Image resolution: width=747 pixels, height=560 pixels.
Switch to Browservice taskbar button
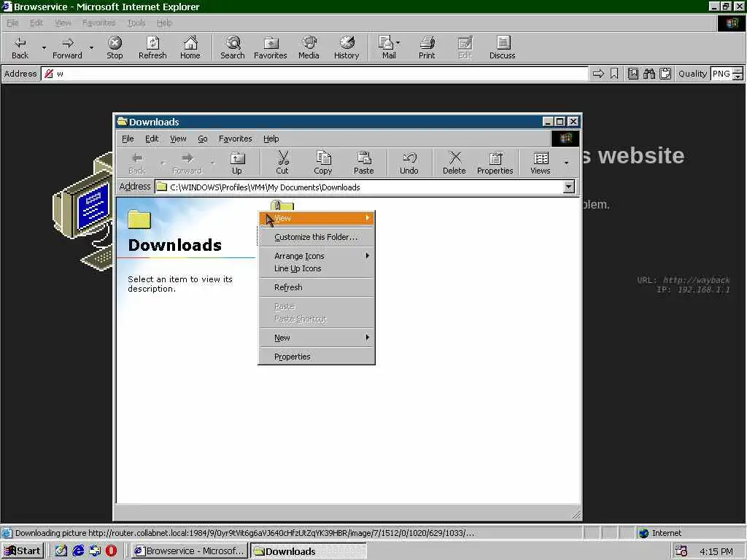189,551
